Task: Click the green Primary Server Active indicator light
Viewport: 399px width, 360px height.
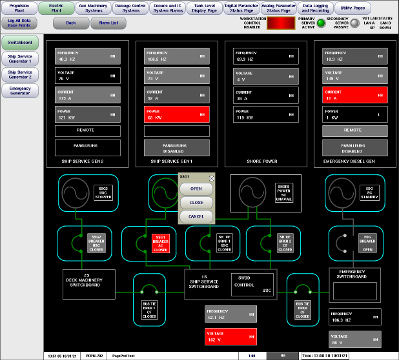Action: [321, 23]
